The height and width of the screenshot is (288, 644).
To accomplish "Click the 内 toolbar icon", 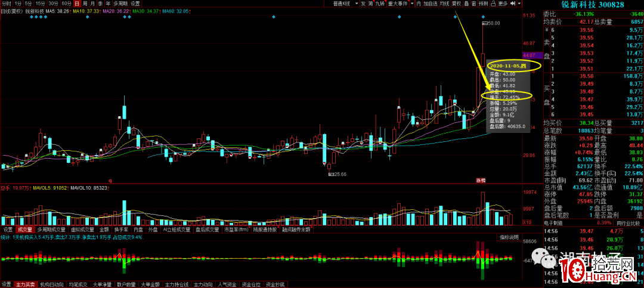I will pyautogui.click(x=419, y=4).
